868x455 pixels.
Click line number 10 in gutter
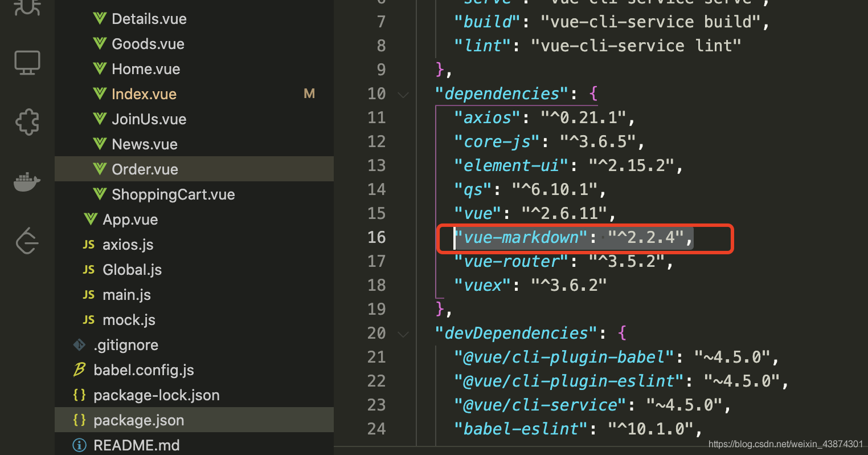tap(376, 94)
